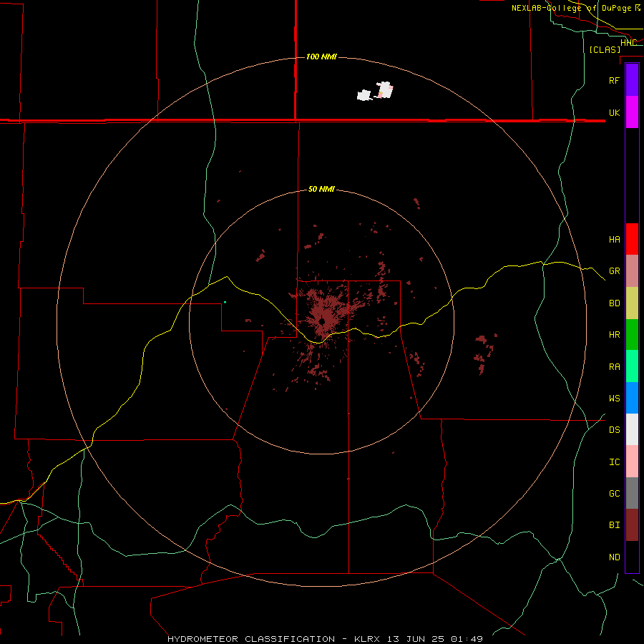Click the [CLAS] label
This screenshot has width=644, height=644.
[x=605, y=49]
